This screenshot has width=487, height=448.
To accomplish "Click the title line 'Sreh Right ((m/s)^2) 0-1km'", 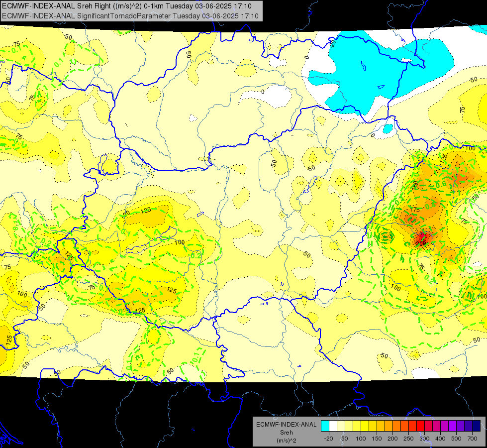I will pos(126,6).
